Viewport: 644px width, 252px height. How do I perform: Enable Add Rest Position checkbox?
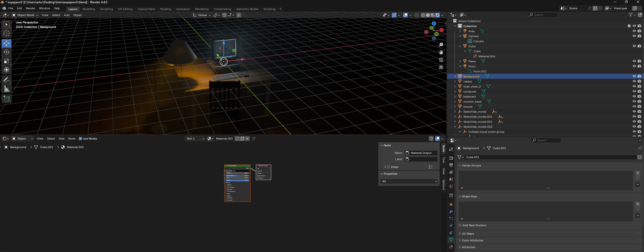coord(460,225)
